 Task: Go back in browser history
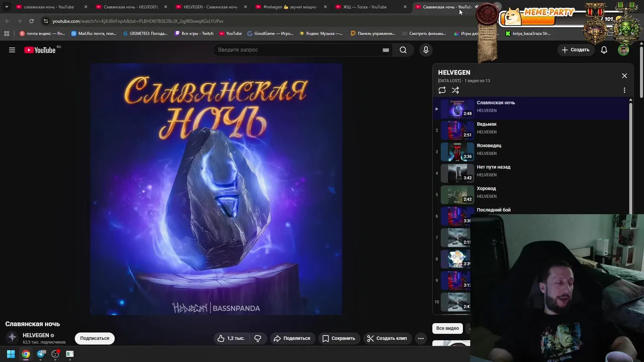pyautogui.click(x=7, y=21)
